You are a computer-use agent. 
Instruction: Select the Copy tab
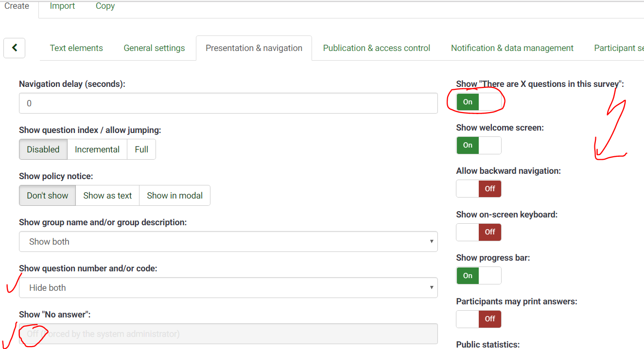tap(105, 6)
